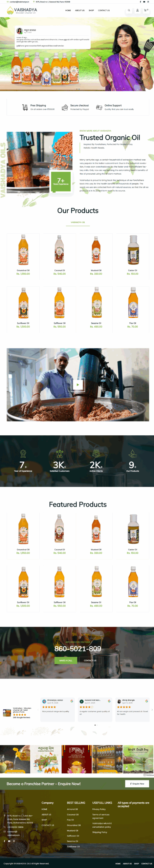This screenshot has height=868, width=154.
Task: Open ABOUT US in top menu
Action: click(80, 11)
